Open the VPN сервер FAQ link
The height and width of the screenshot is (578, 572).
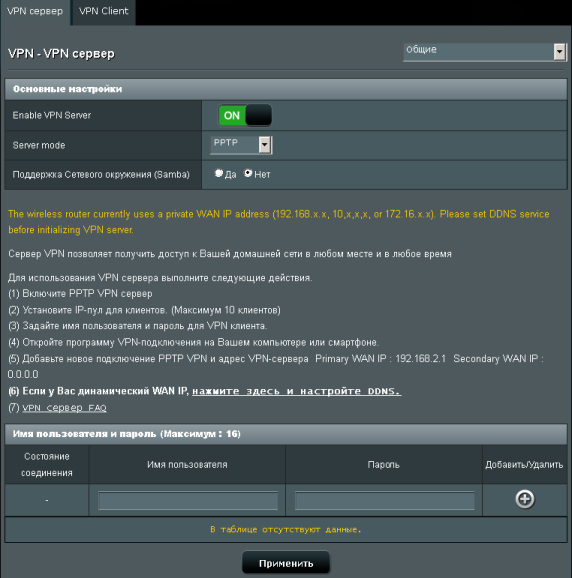point(64,408)
